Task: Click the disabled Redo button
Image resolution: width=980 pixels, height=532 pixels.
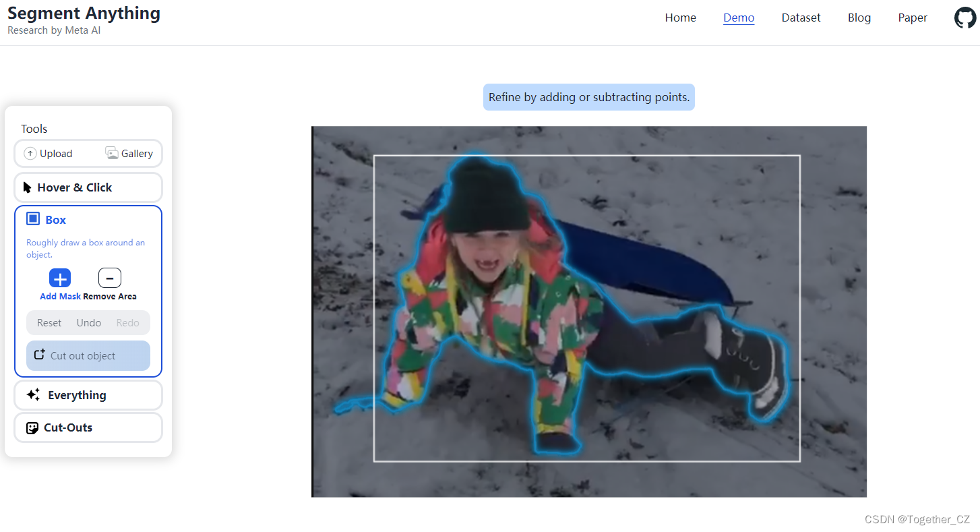Action: pyautogui.click(x=127, y=323)
